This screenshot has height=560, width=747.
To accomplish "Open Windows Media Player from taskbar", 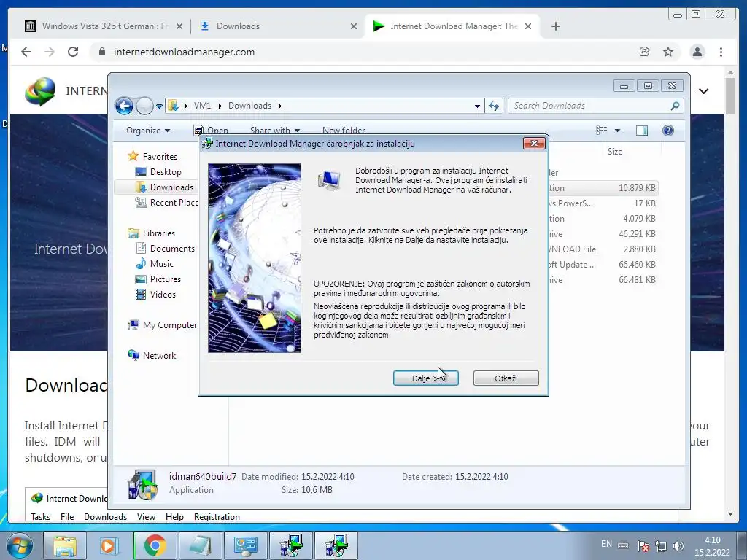I will point(109,545).
